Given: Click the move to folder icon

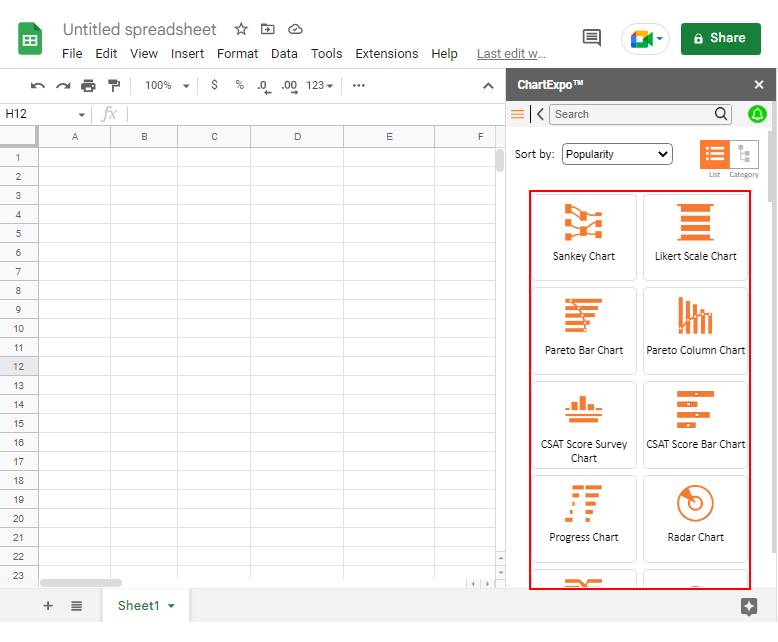Looking at the screenshot, I should pyautogui.click(x=268, y=29).
